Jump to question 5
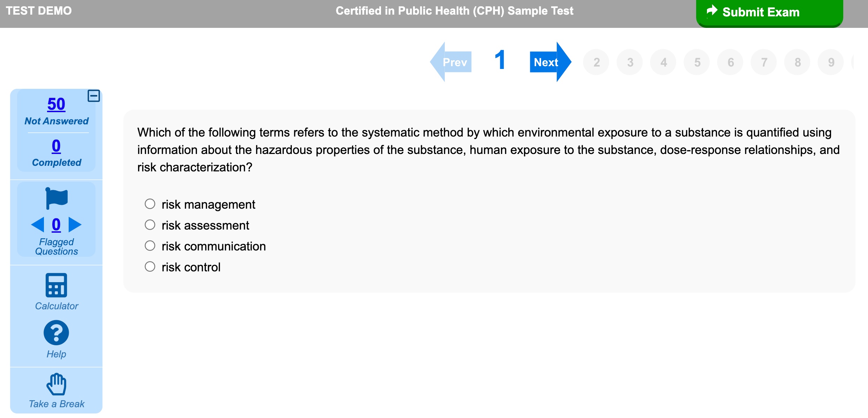Screen dimensions: 868x418 click(697, 62)
